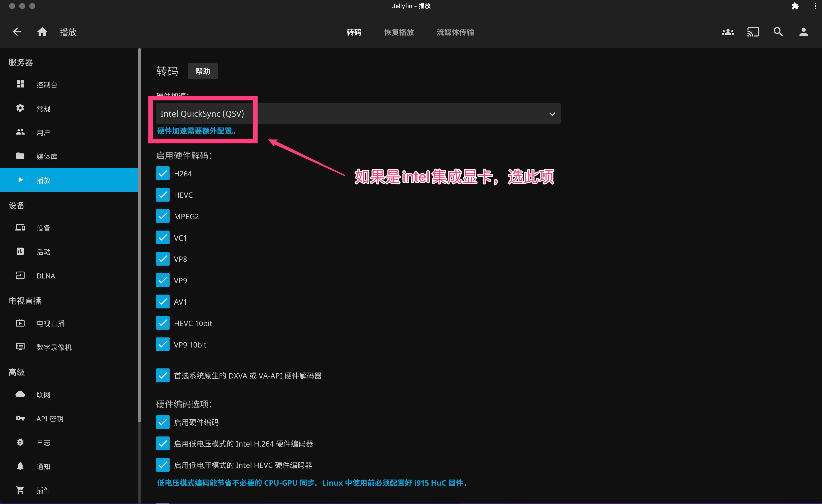Open the Intel QuickSync (QSV) dropdown
This screenshot has height=504, width=822.
[x=358, y=113]
